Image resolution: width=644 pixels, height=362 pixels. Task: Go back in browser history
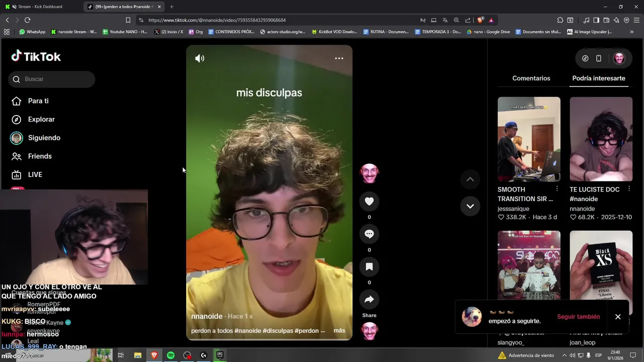click(x=7, y=20)
